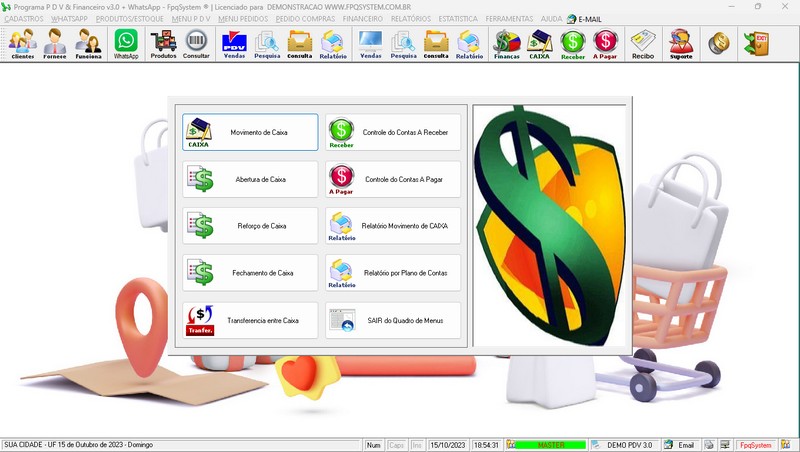The width and height of the screenshot is (800, 452).
Task: Open the FINANCEIRO menu
Action: [x=363, y=19]
